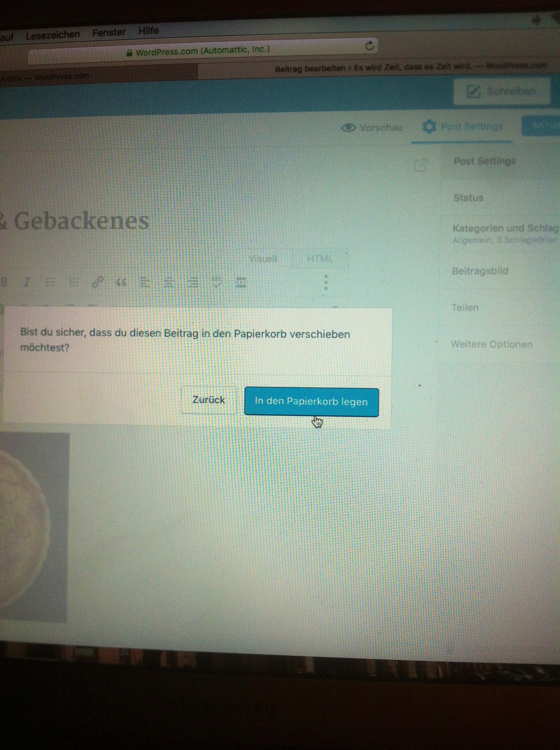
Task: Align text left in the editor
Action: 145,282
